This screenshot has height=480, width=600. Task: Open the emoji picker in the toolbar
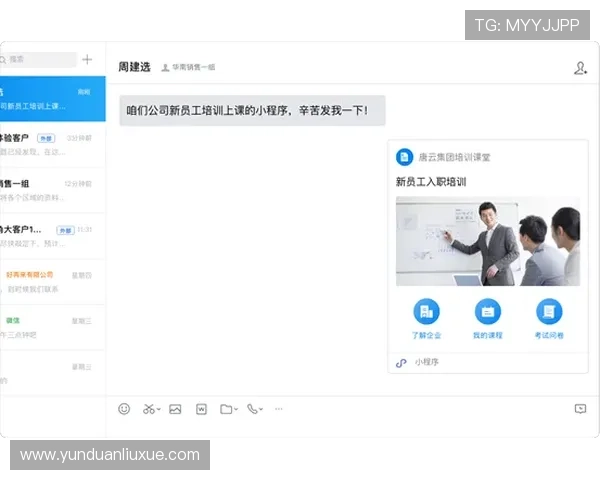(124, 409)
